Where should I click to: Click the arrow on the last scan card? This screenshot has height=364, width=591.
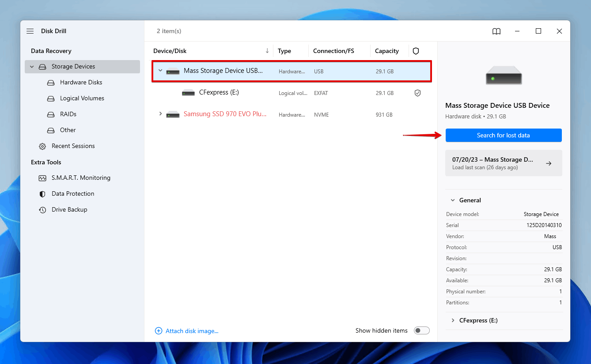pos(549,163)
